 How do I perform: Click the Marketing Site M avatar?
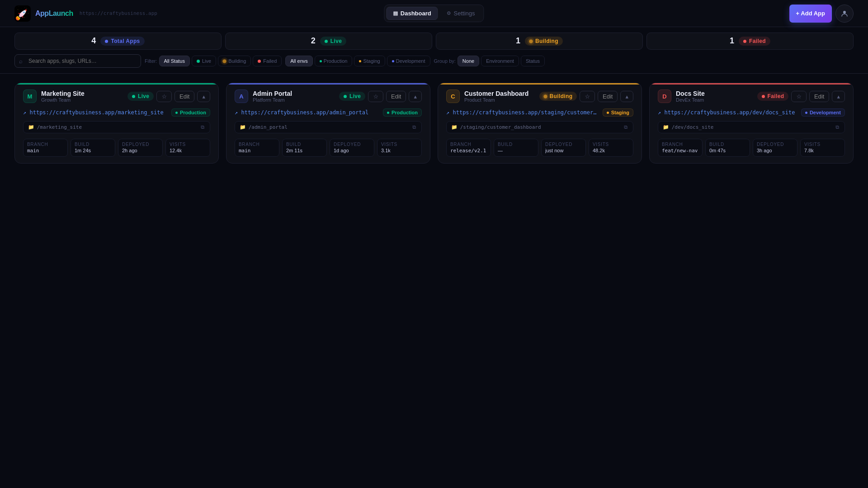[30, 96]
